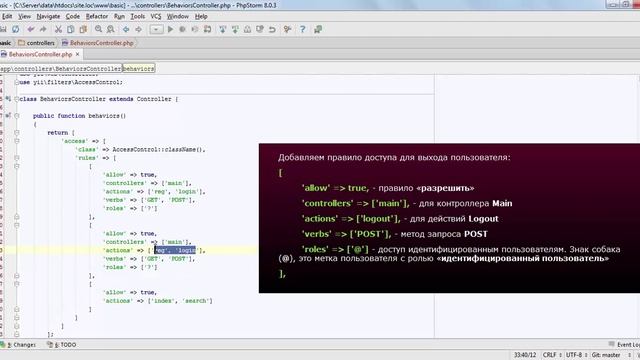Click the class gutter icon beside BehaviorsController
Image resolution: width=640 pixels, height=360 pixels.
click(x=8, y=99)
